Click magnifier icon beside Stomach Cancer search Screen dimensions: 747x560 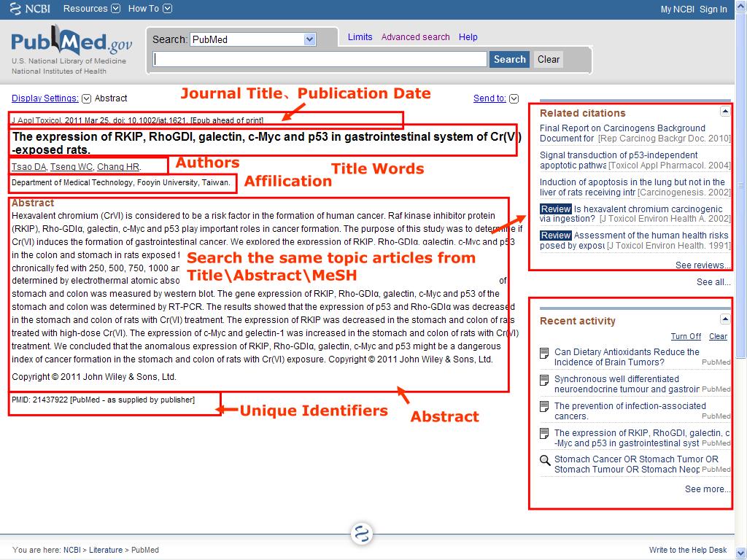[544, 460]
